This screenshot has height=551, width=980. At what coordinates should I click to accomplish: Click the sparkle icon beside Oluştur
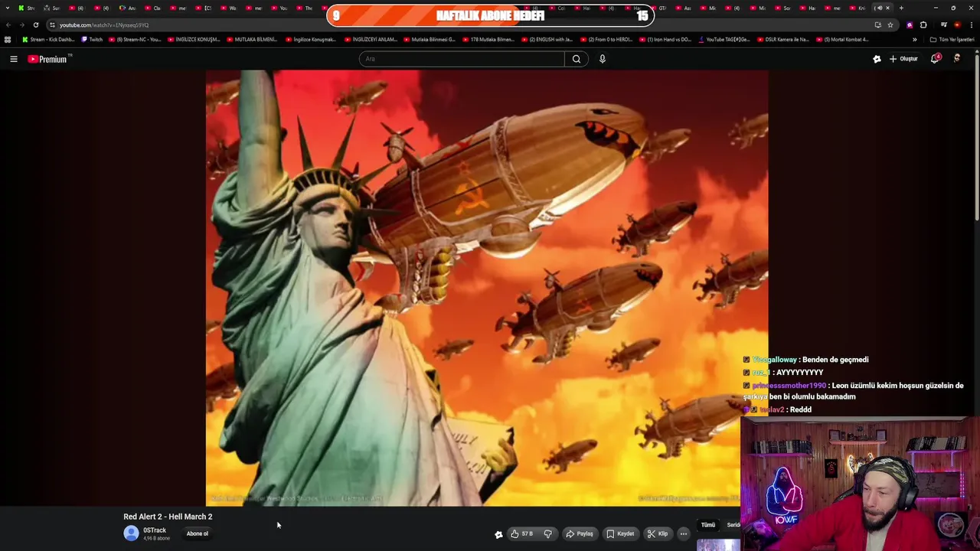pos(877,59)
